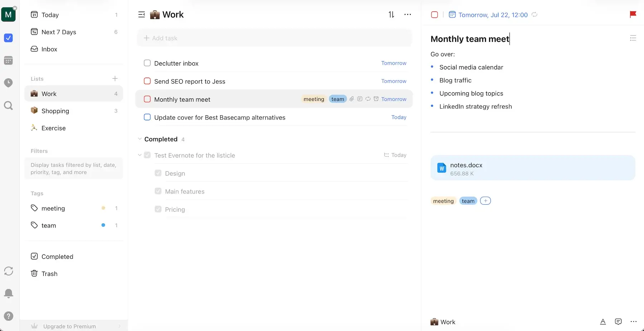Add a tag with the plus button
The width and height of the screenshot is (644, 331).
pos(486,201)
